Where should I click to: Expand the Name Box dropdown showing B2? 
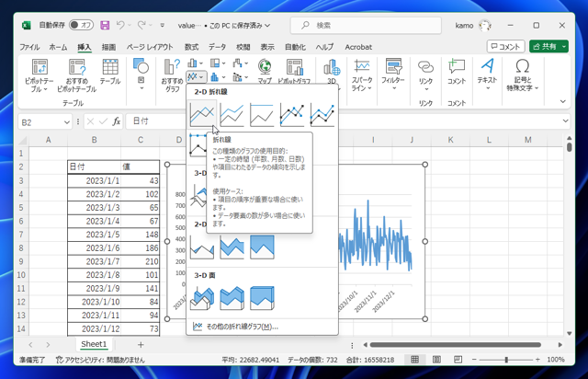pyautogui.click(x=67, y=121)
